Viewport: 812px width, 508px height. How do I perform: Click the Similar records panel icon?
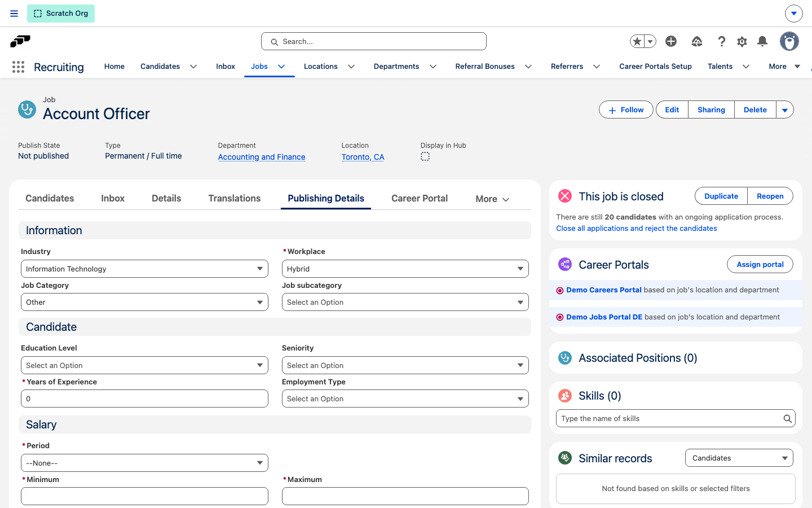tap(565, 458)
